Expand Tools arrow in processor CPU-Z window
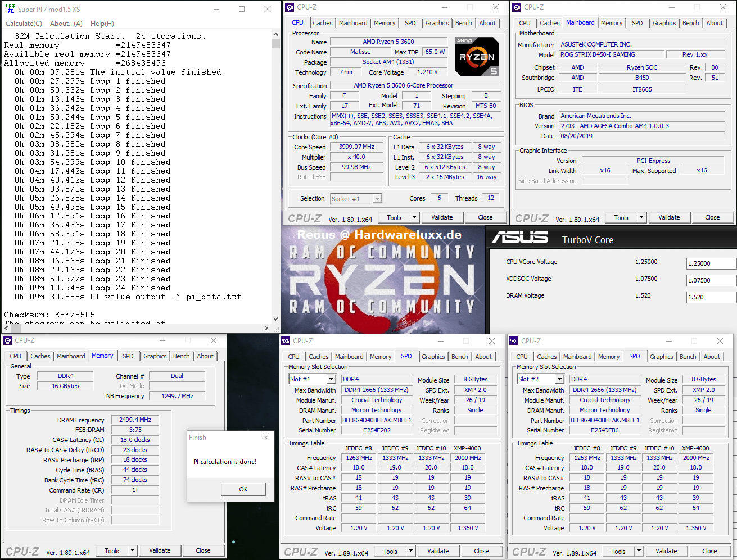Image resolution: width=737 pixels, height=560 pixels. click(x=414, y=217)
